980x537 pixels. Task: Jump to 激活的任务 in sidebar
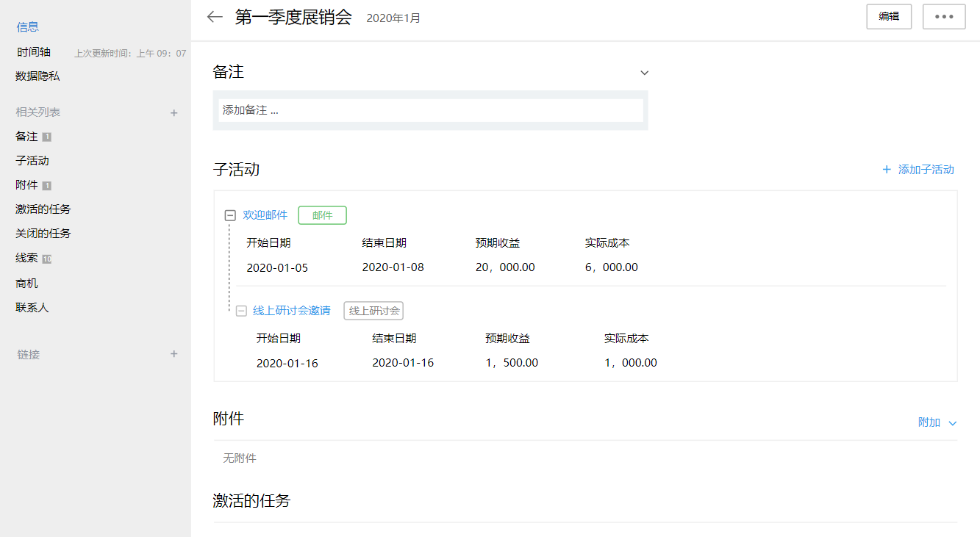point(43,209)
